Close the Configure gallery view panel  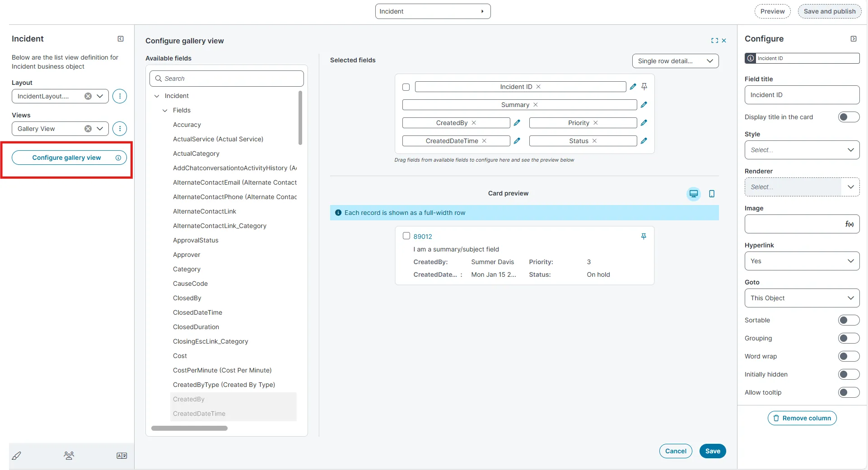(x=724, y=41)
